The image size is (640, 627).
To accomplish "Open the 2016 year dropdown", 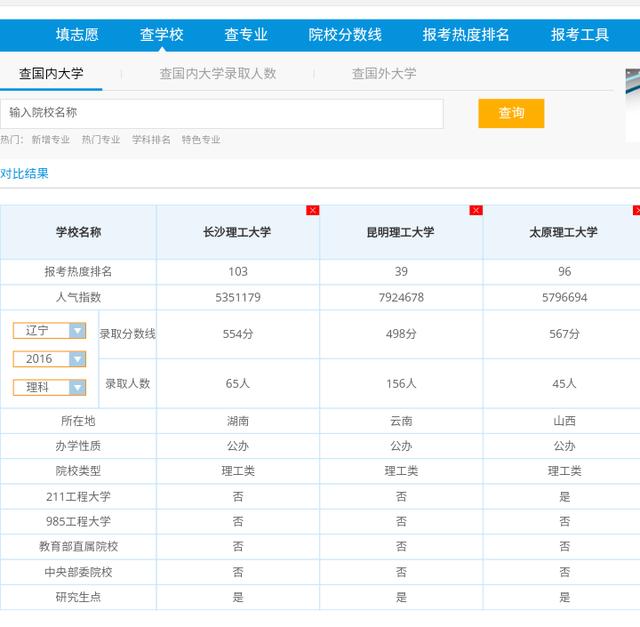I will (50, 358).
